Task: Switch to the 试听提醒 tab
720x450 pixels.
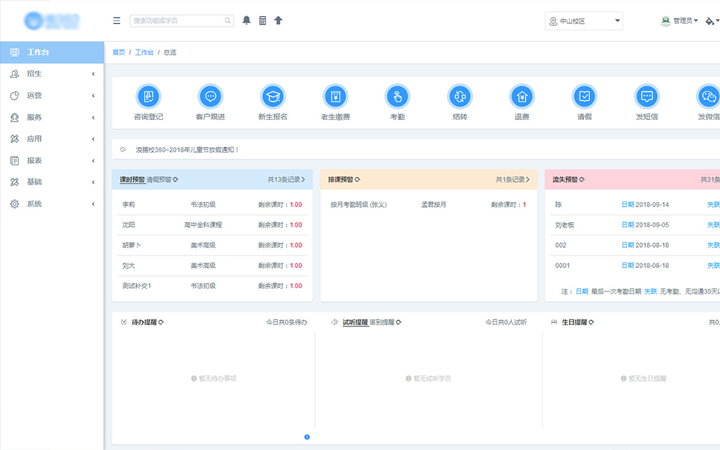Action: [355, 322]
